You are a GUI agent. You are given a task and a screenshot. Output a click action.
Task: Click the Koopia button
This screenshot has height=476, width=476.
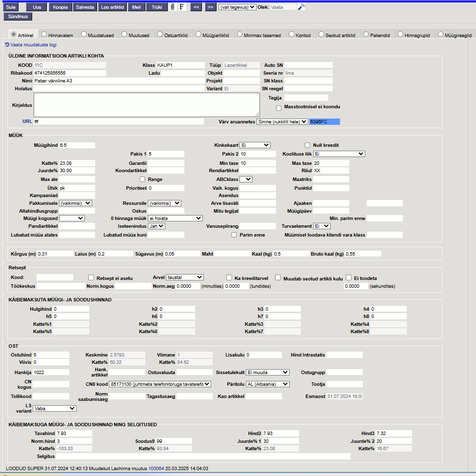coord(60,7)
